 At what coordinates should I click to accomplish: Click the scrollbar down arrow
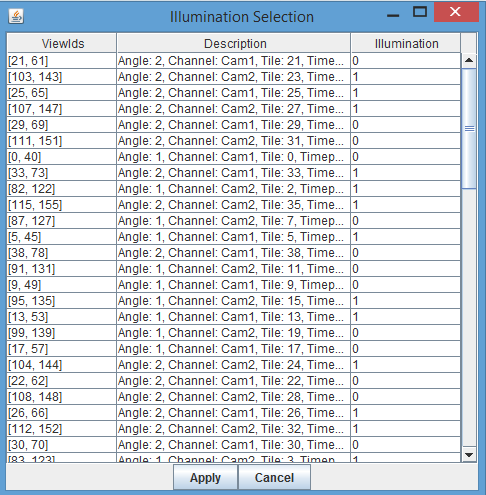(x=469, y=455)
